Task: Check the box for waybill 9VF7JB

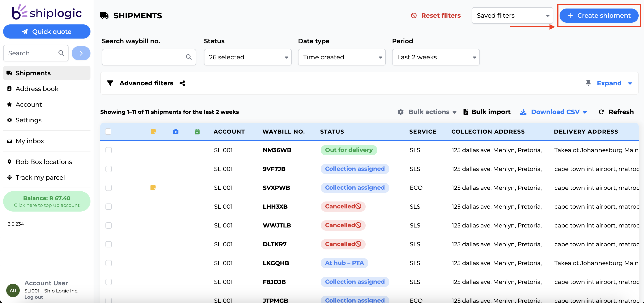Action: tap(109, 169)
